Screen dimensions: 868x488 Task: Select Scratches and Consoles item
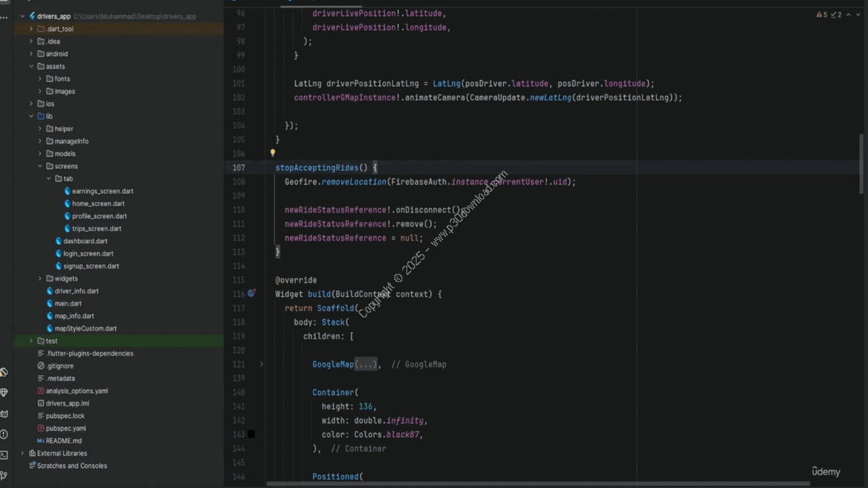pos(71,466)
